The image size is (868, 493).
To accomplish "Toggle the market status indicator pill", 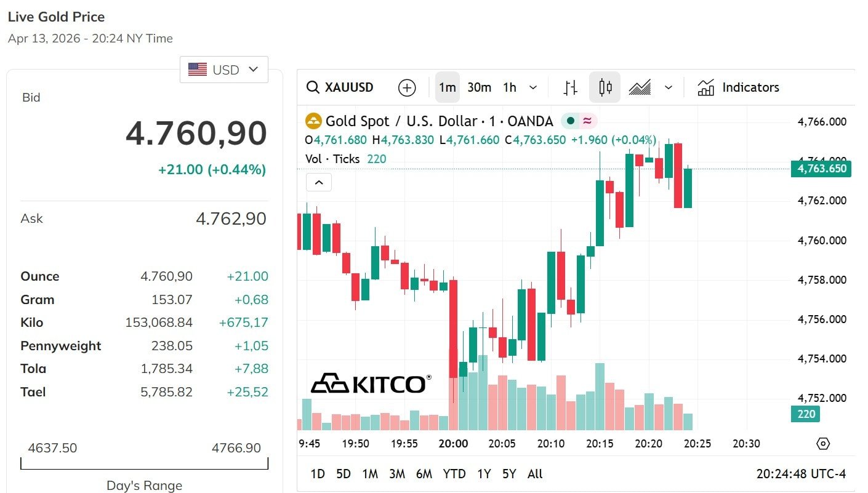I will tap(579, 121).
